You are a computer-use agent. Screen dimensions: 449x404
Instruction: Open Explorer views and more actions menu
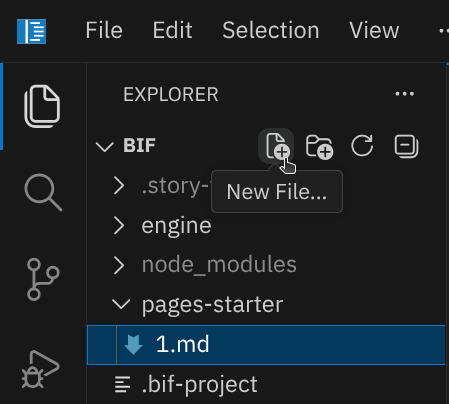click(x=405, y=94)
